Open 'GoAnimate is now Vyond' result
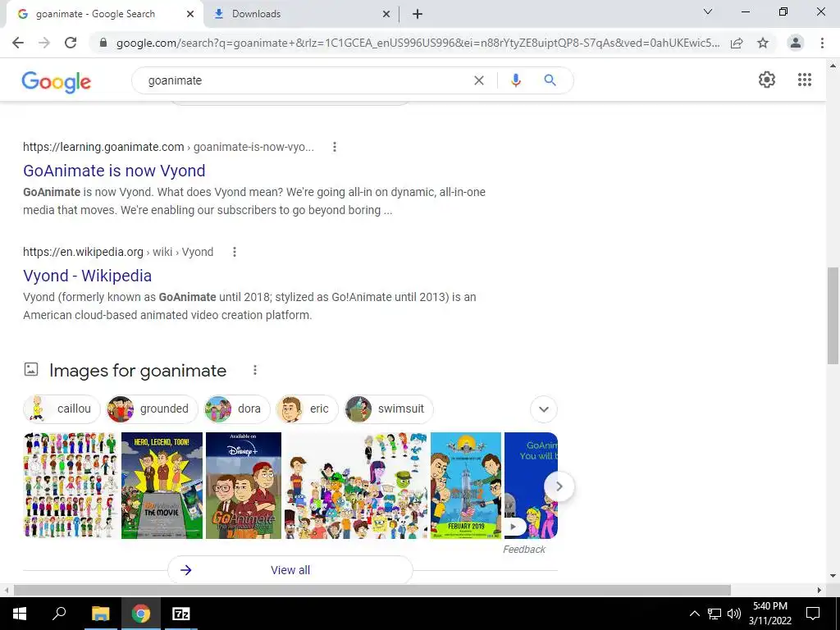This screenshot has height=630, width=840. (114, 171)
